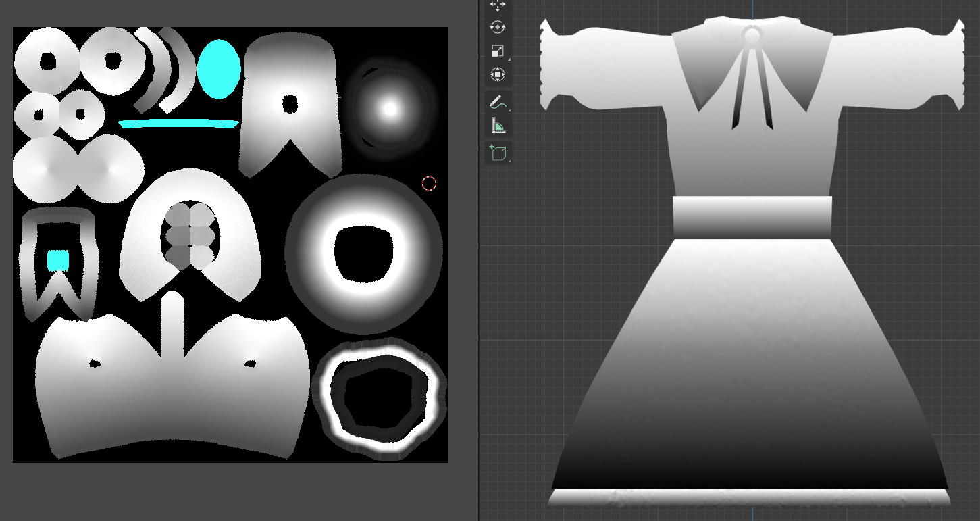Click the cyan ellipse UV island
This screenshot has height=521, width=980.
[219, 69]
